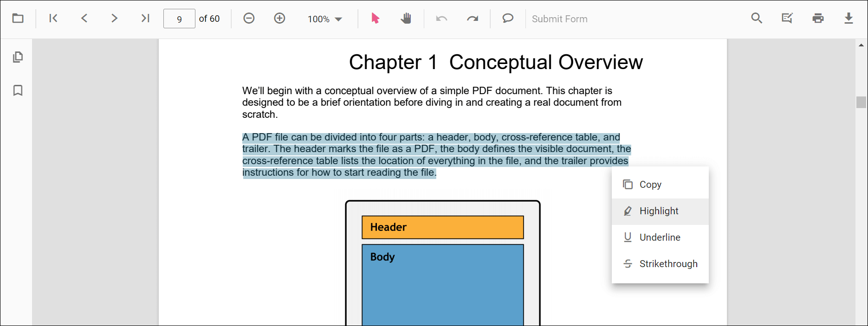Click the scrollbar up arrow
868x326 pixels.
[x=861, y=45]
